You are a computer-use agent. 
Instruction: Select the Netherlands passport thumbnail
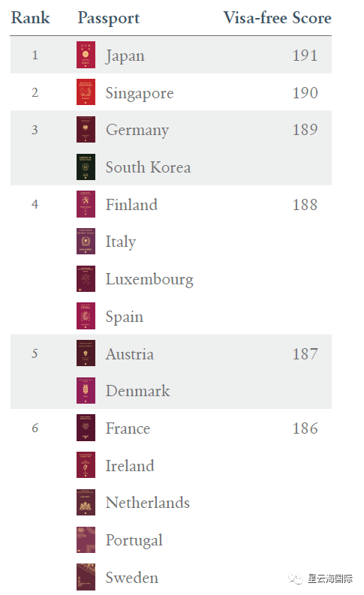(x=86, y=503)
